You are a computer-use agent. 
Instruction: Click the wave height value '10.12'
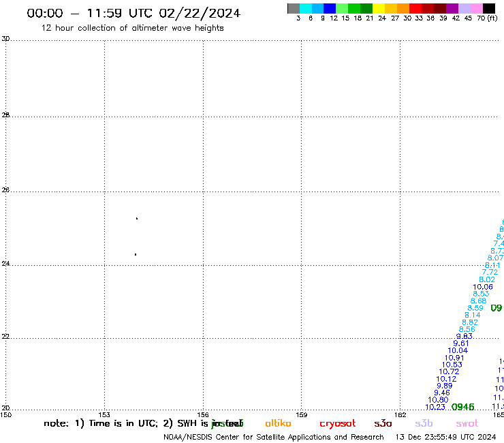tap(446, 379)
